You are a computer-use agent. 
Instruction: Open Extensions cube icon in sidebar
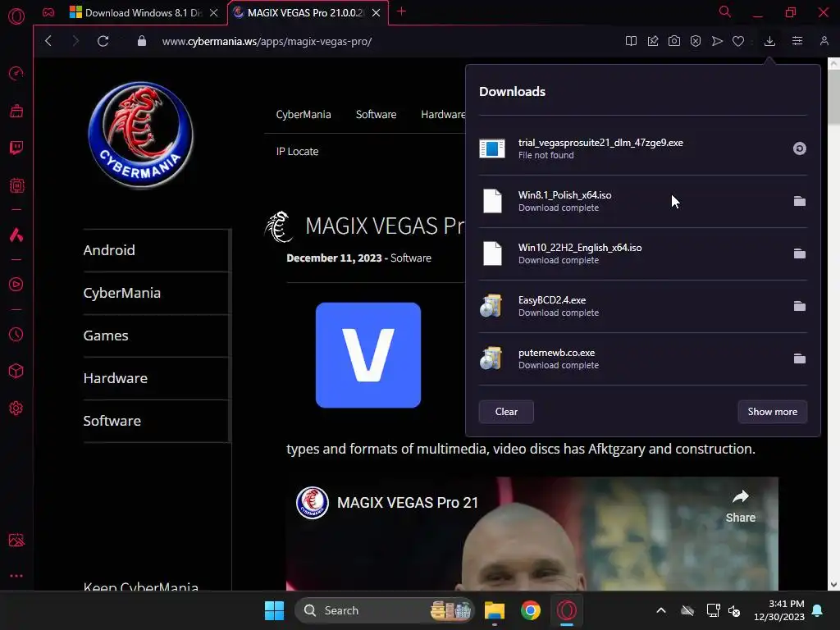16,372
